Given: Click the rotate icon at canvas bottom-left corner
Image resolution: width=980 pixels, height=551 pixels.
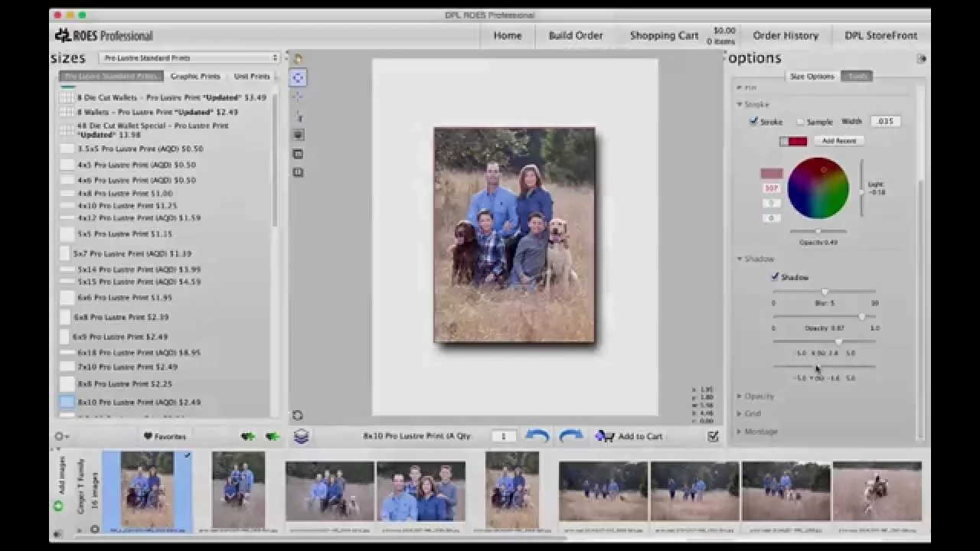Looking at the screenshot, I should pos(298,416).
